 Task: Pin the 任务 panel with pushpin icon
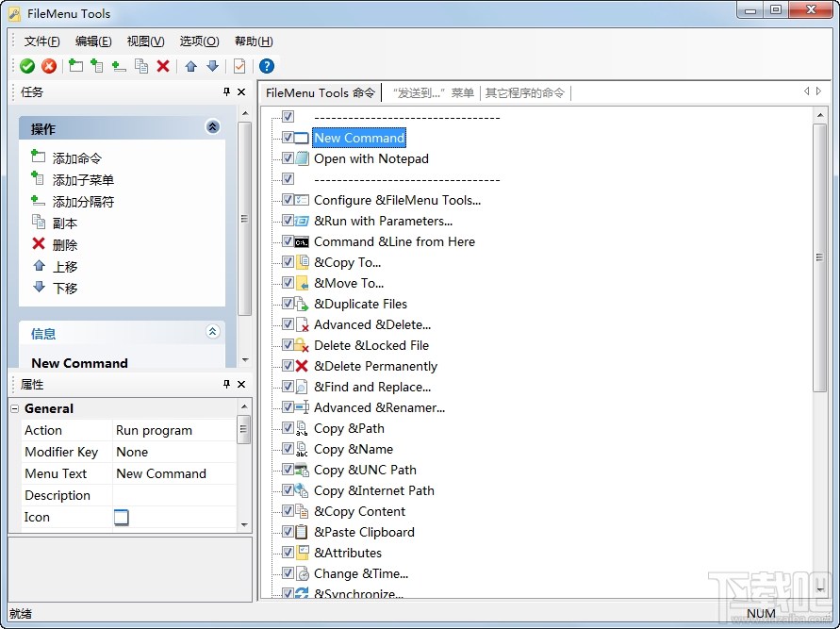coord(226,92)
